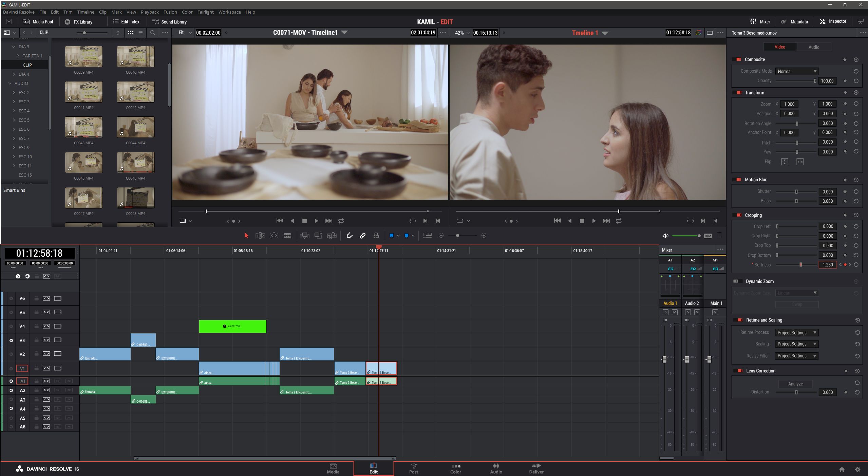The image size is (868, 476).
Task: Switch to the Color page
Action: tap(455, 469)
